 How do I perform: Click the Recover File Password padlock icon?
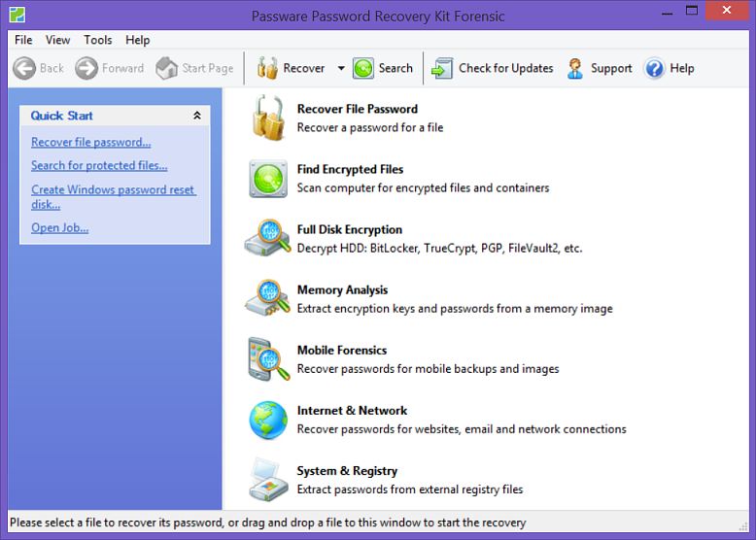point(268,118)
